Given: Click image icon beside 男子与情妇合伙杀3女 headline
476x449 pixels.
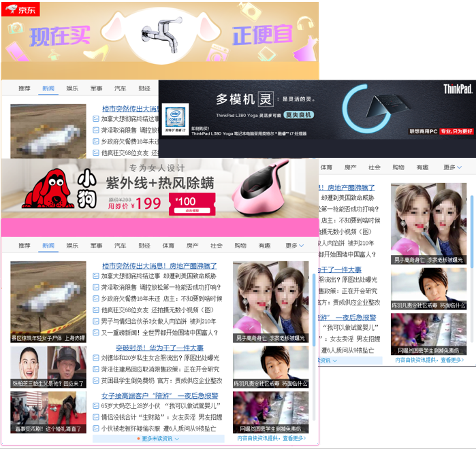Looking at the screenshot, I should point(96,321).
